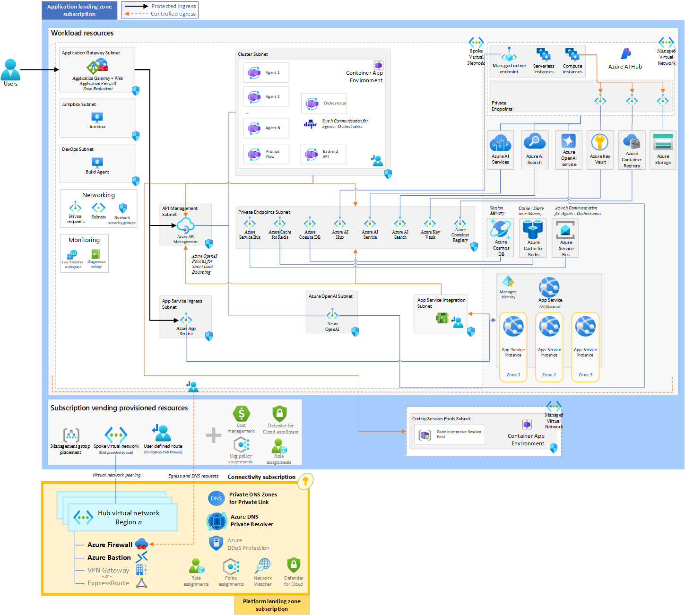The image size is (685, 616).
Task: Select the Managed Identity icon
Action: [508, 283]
